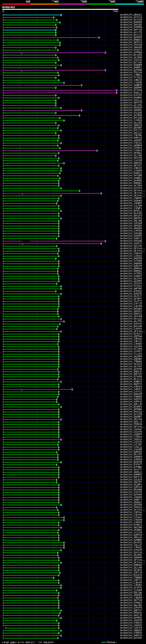Click the green ~80% identity legend segment

[101, 4]
